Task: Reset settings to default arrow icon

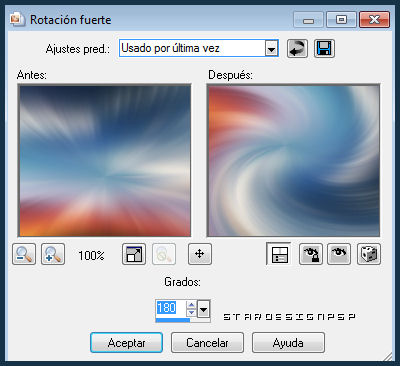Action: [x=297, y=49]
